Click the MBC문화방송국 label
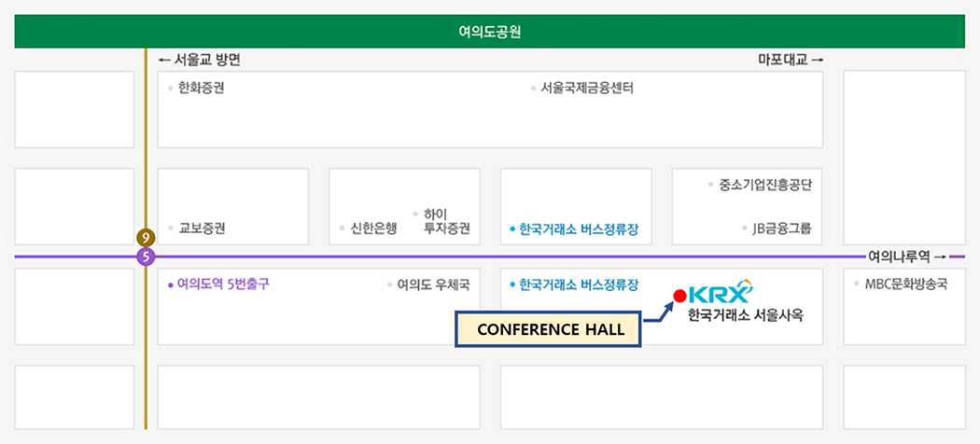 pos(905,284)
